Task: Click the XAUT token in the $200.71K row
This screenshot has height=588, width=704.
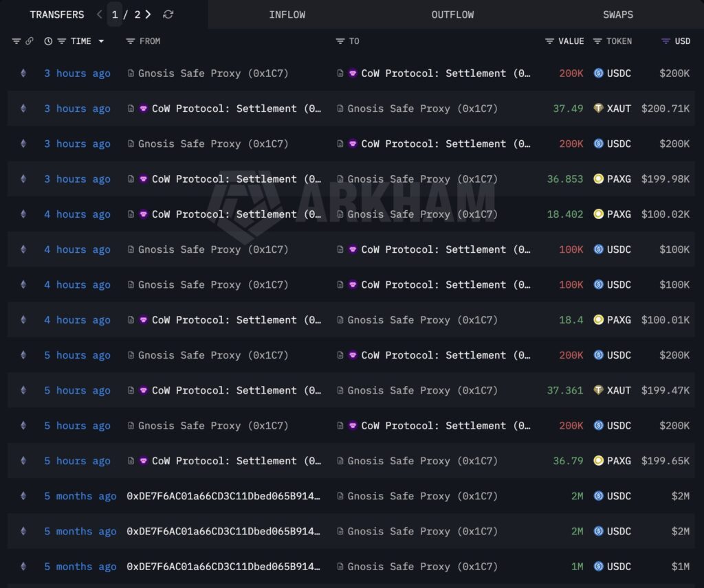Action: (x=612, y=109)
